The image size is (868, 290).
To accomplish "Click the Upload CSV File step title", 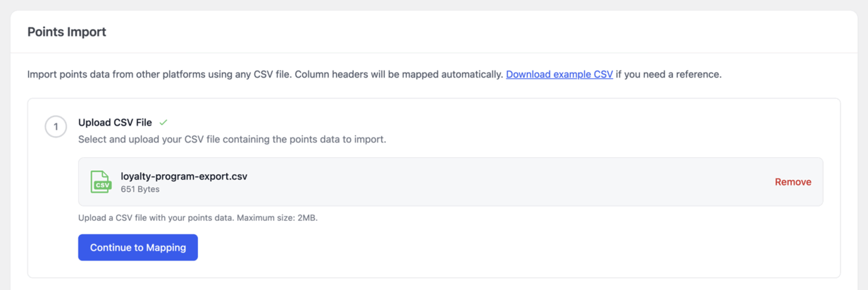I will point(115,122).
